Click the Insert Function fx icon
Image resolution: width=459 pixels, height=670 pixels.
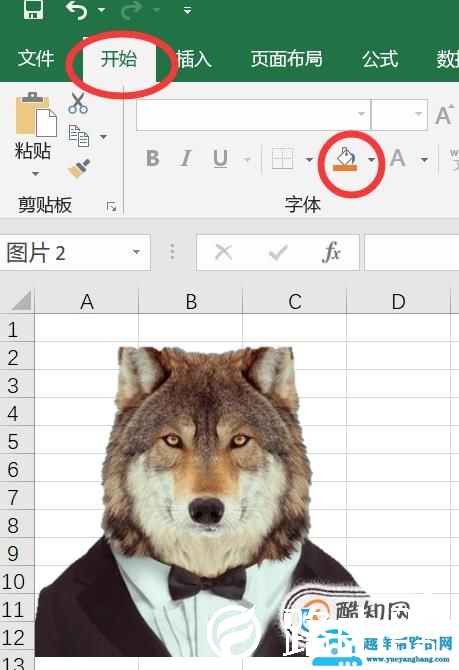[x=331, y=252]
